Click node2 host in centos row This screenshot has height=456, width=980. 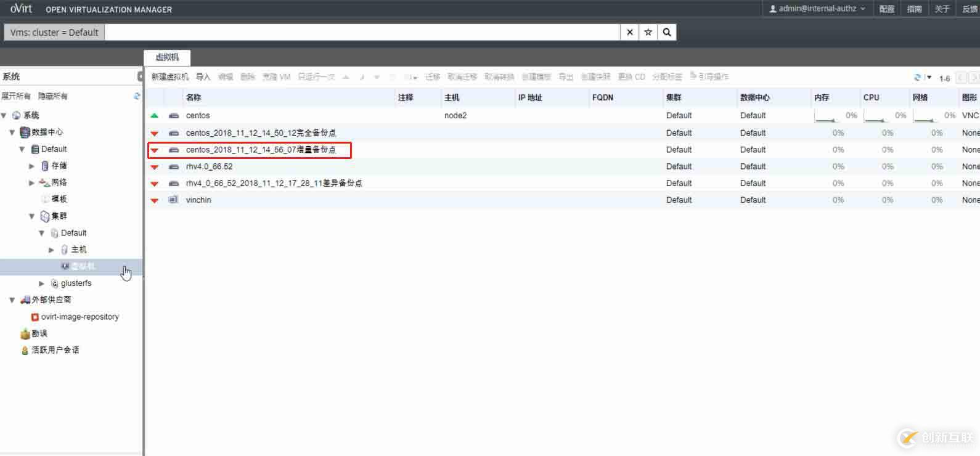pos(455,115)
